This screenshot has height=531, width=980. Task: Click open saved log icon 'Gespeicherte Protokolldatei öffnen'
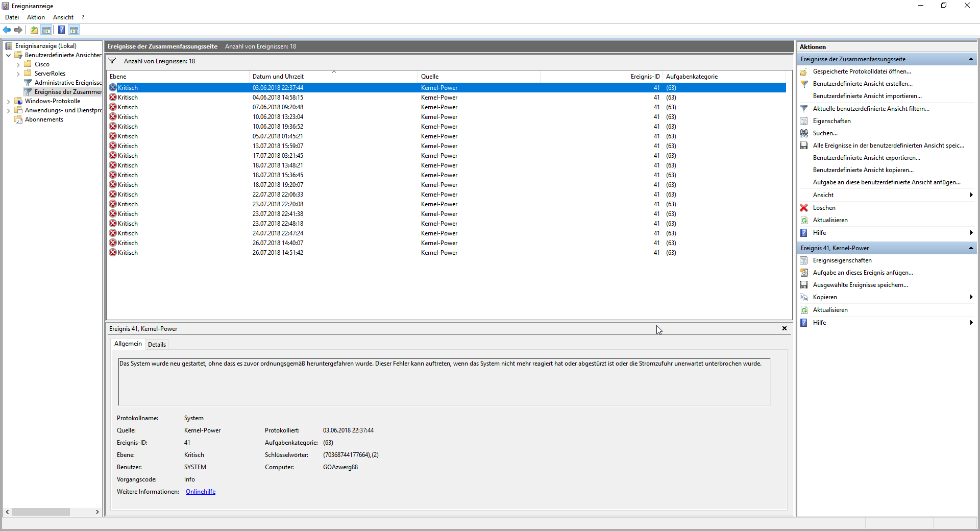coord(804,71)
